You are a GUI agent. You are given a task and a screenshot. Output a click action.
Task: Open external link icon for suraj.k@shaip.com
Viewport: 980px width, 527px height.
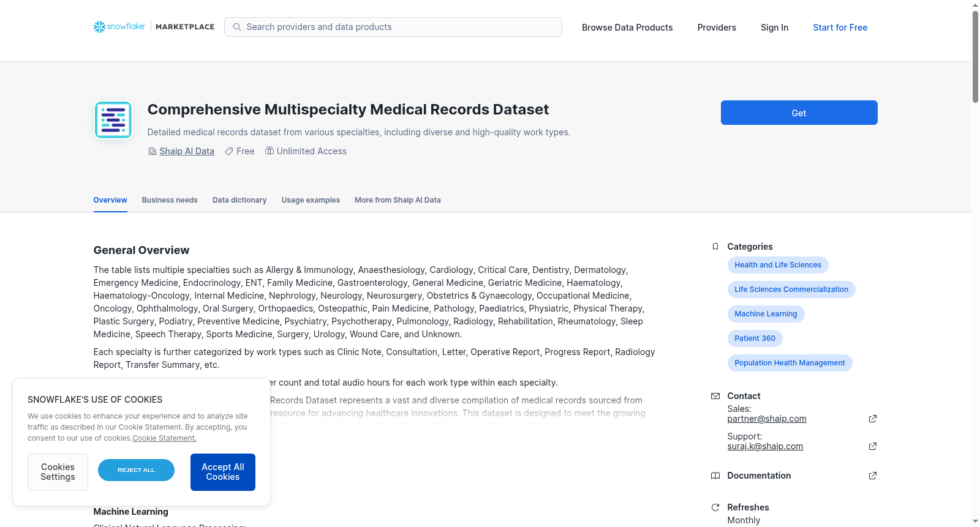pos(873,446)
